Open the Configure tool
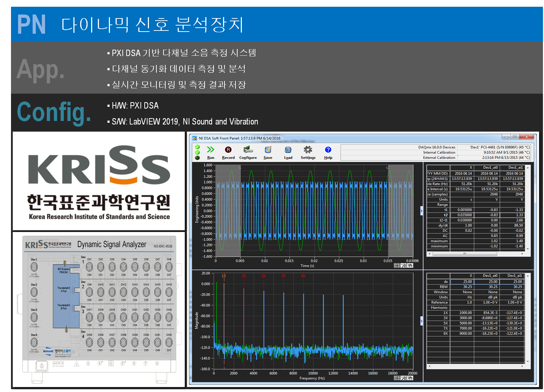This screenshot has height=392, width=544. [248, 150]
